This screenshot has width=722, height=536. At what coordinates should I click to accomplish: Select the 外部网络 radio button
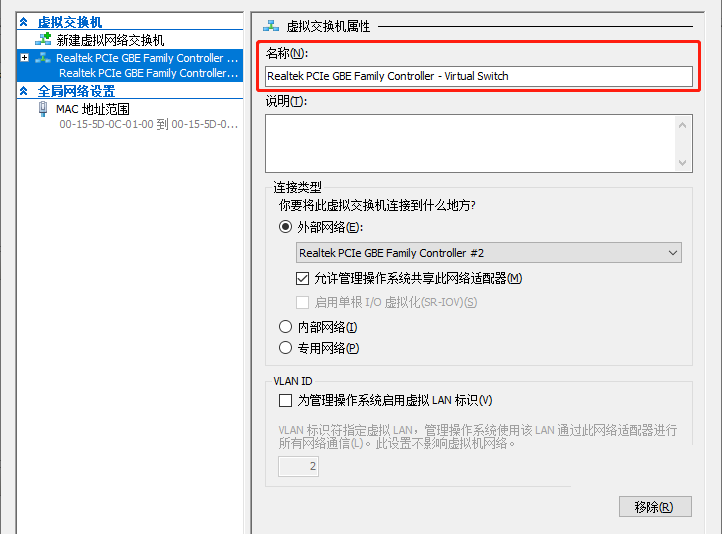[285, 227]
